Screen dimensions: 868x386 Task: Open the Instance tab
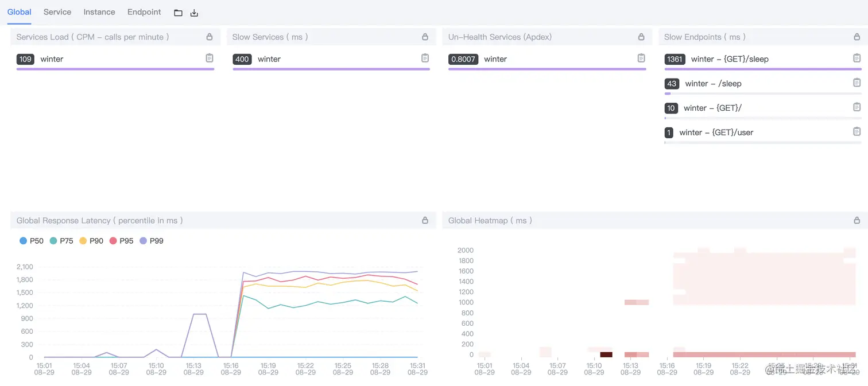click(99, 12)
